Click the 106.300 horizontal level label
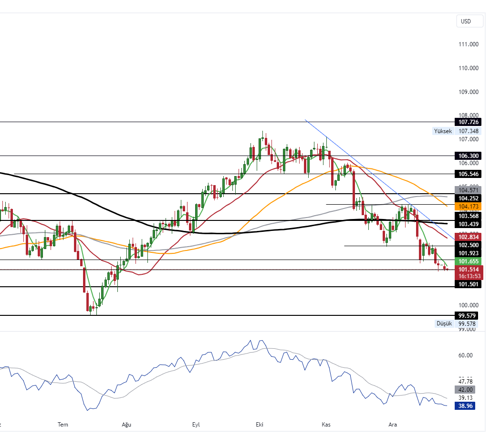The height and width of the screenshot is (448, 490). pyautogui.click(x=469, y=156)
